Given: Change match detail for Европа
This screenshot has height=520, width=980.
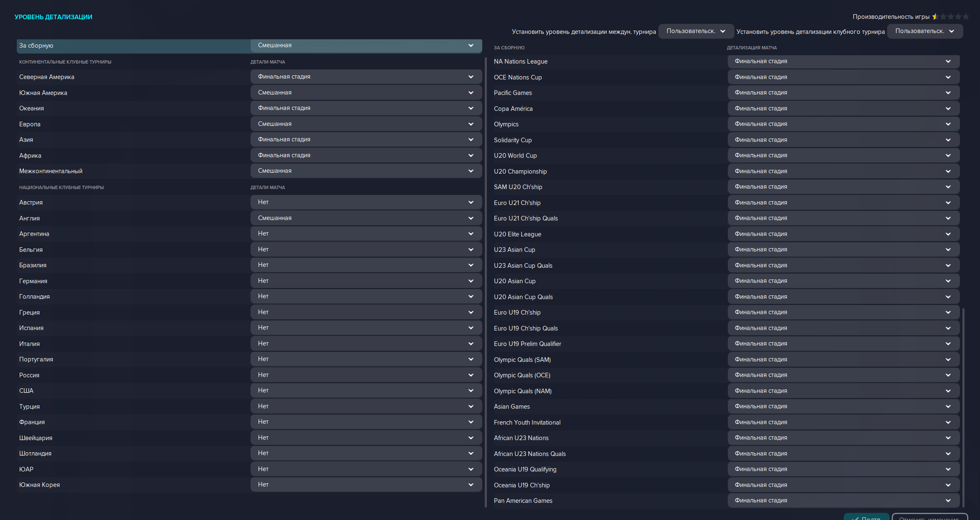Looking at the screenshot, I should point(366,124).
